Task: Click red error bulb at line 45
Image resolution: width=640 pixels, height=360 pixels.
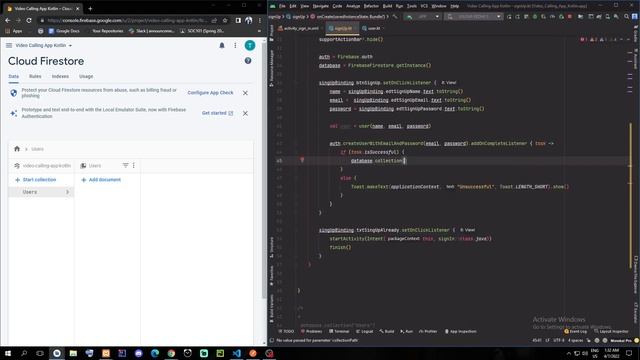Action: point(302,160)
